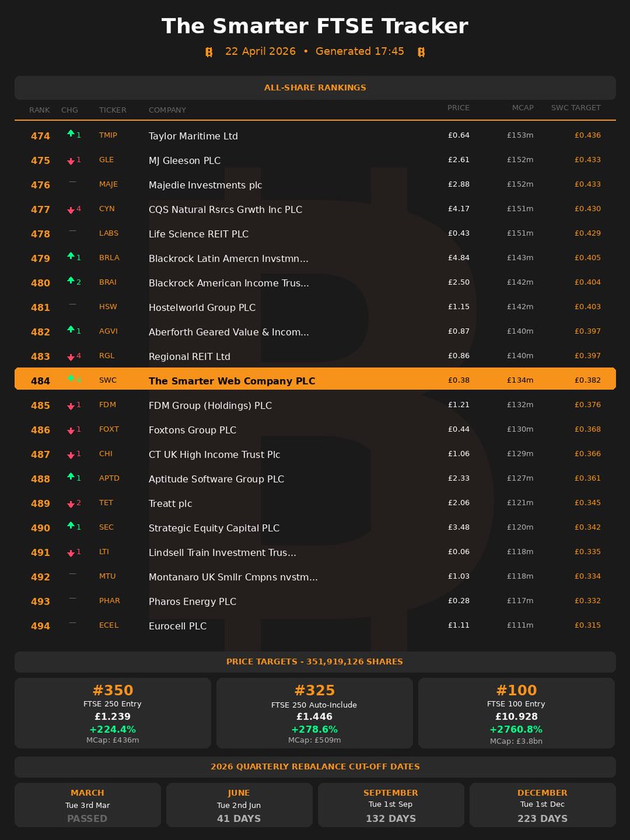
Task: Click the 22 April 2026 date text
Action: [x=260, y=52]
